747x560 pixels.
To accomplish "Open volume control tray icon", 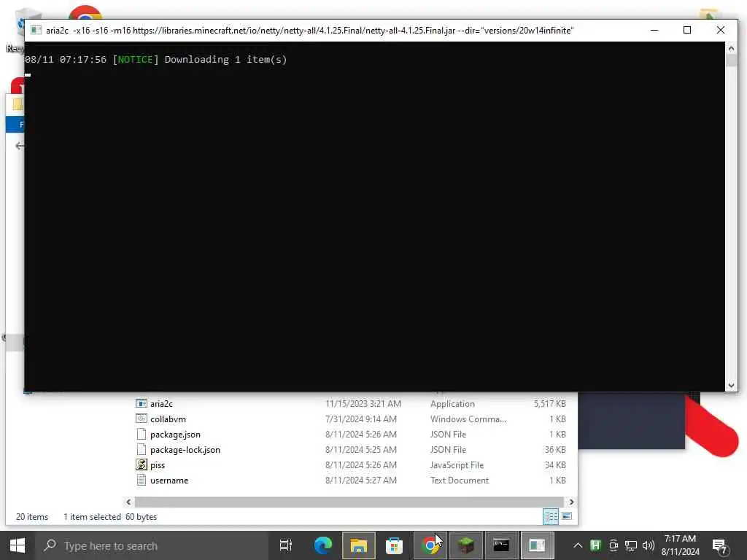I will pyautogui.click(x=649, y=545).
